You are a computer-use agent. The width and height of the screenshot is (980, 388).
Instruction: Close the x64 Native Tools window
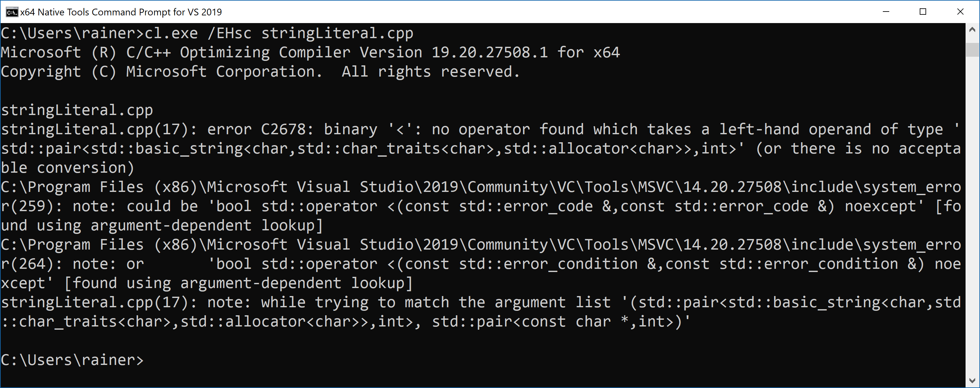point(960,12)
